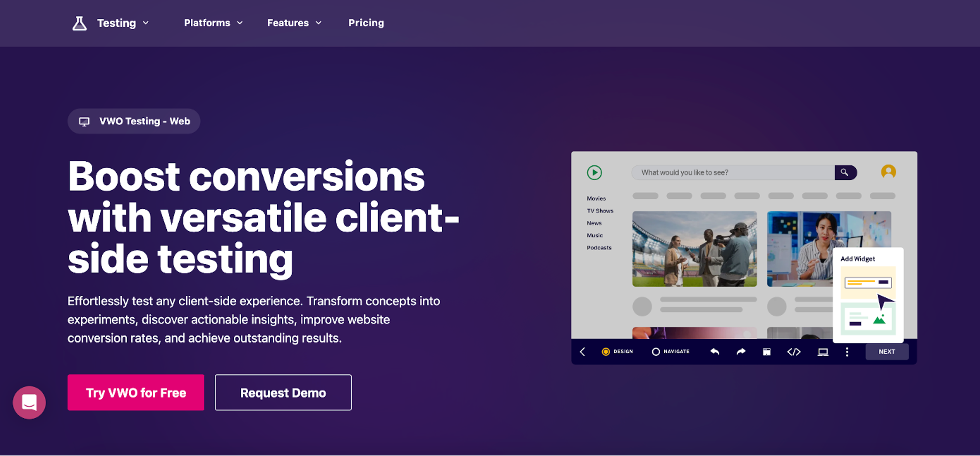Select the NAVIGATE mode radio button
The image size is (980, 456).
pyautogui.click(x=655, y=352)
